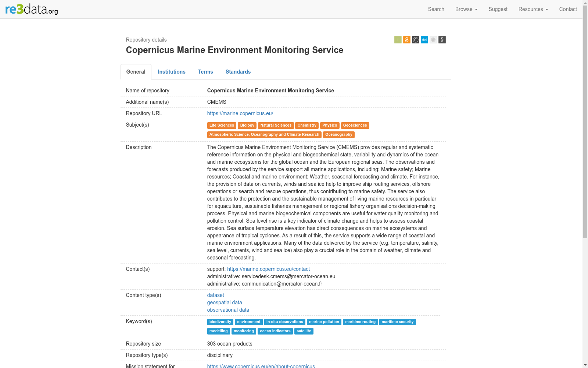Click the Name of repository row label
The image size is (588, 368).
(148, 91)
